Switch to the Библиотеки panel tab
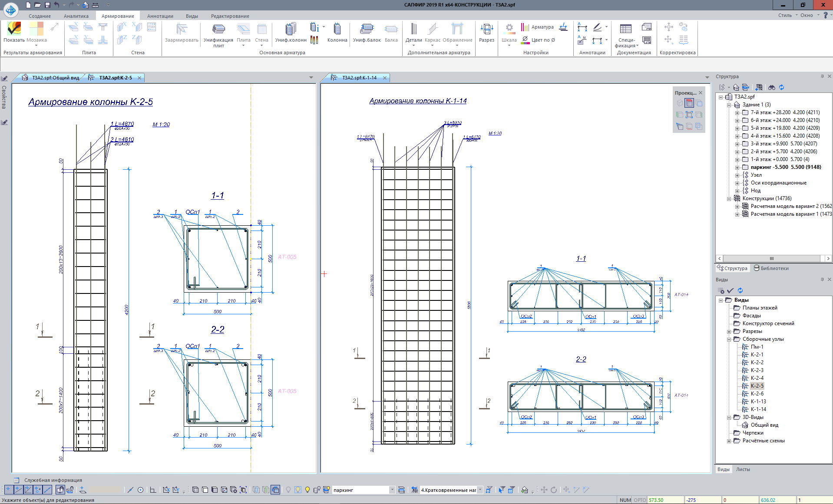The image size is (833, 504). 771,268
